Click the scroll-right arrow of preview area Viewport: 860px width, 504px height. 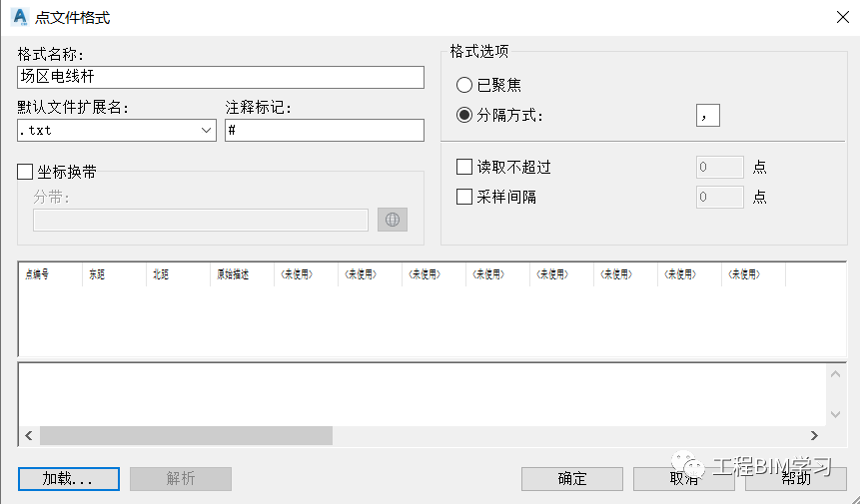point(814,435)
